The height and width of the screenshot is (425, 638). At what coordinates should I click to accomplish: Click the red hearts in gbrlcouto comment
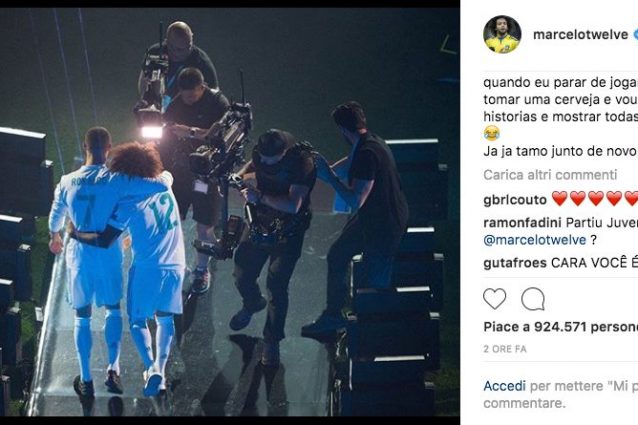[x=594, y=199]
